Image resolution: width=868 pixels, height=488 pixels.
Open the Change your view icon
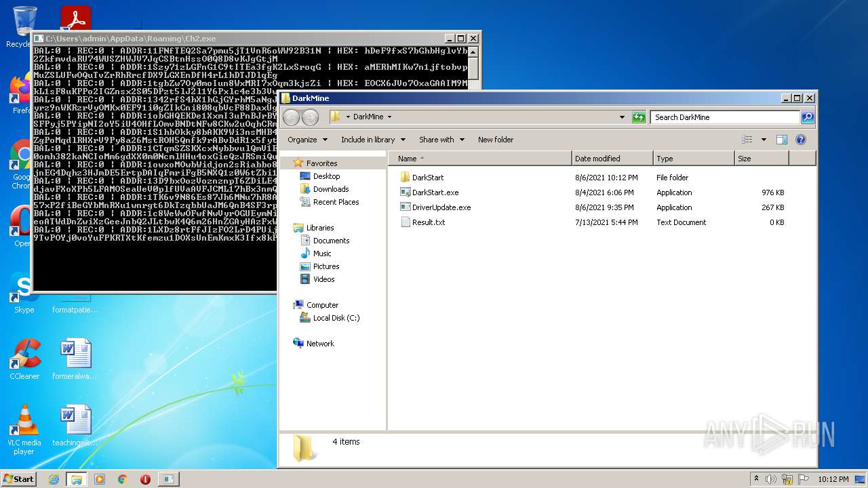(747, 140)
